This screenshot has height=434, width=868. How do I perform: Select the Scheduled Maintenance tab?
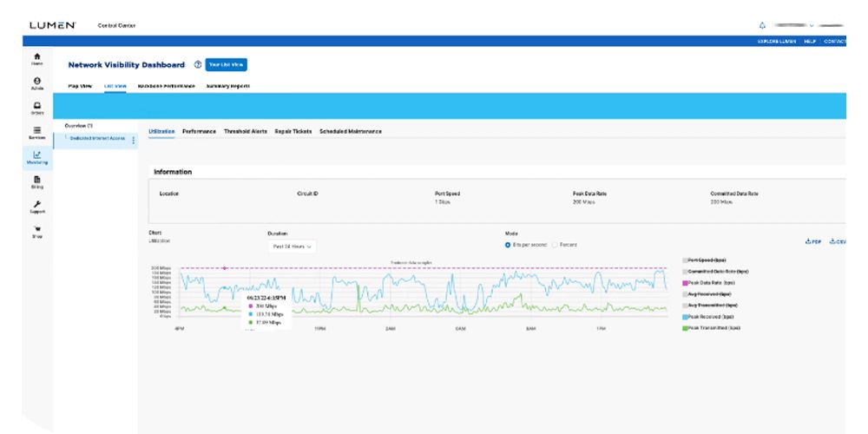(351, 132)
